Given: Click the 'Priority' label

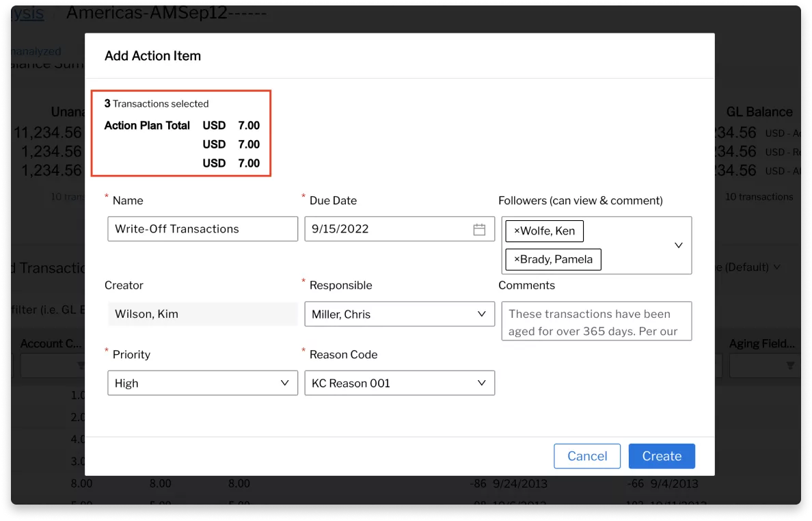Looking at the screenshot, I should [131, 355].
